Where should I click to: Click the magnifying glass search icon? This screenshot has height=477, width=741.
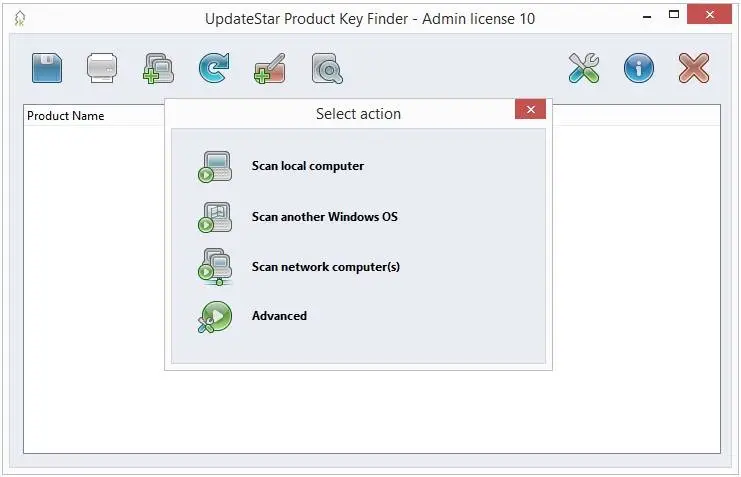pos(327,69)
